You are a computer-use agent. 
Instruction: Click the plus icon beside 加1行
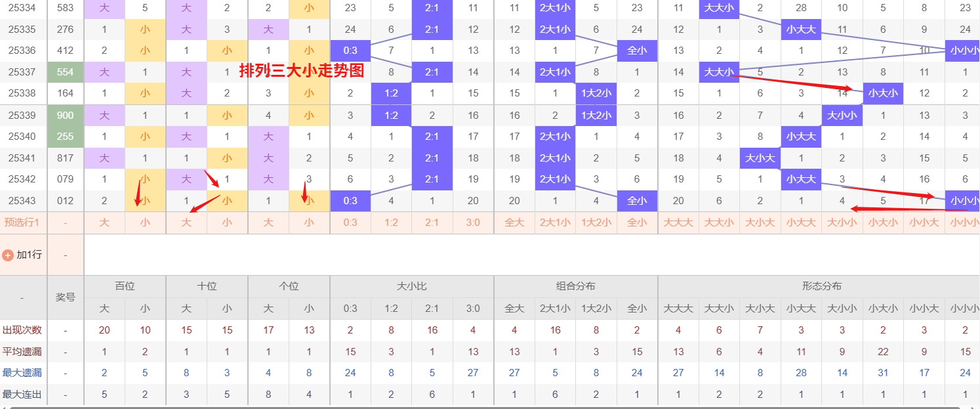[x=8, y=255]
